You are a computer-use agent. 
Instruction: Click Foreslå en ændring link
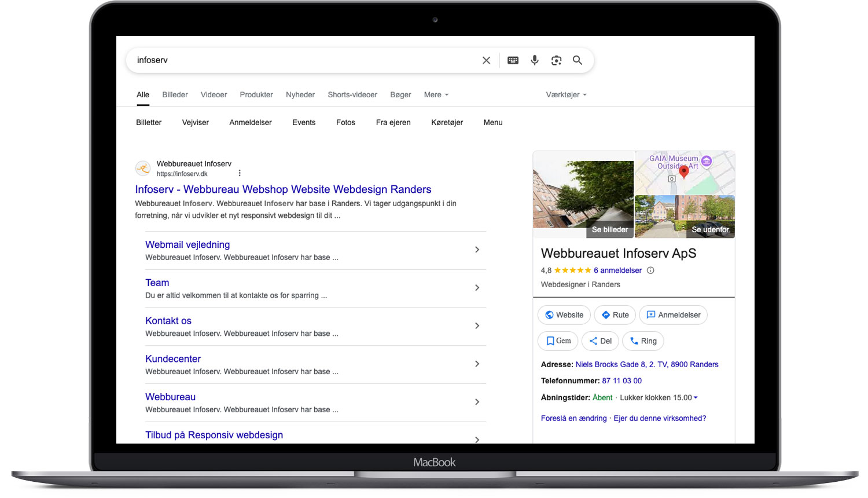click(x=573, y=419)
